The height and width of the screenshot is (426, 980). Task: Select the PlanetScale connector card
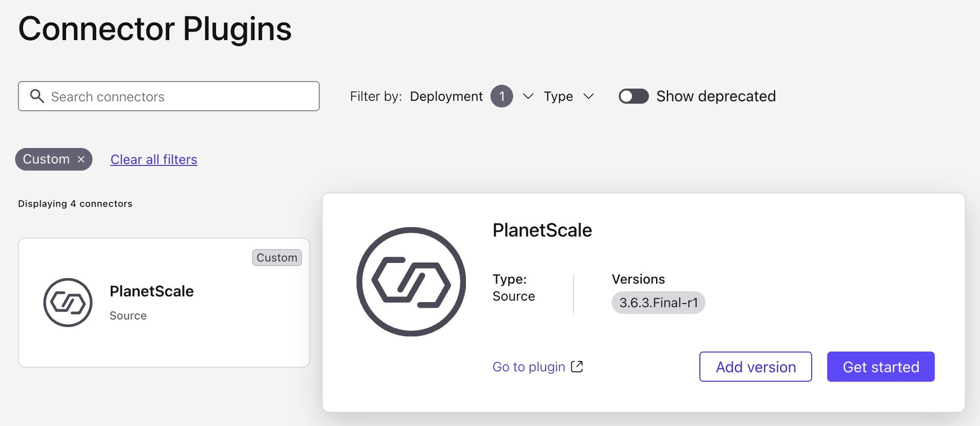[x=164, y=303]
